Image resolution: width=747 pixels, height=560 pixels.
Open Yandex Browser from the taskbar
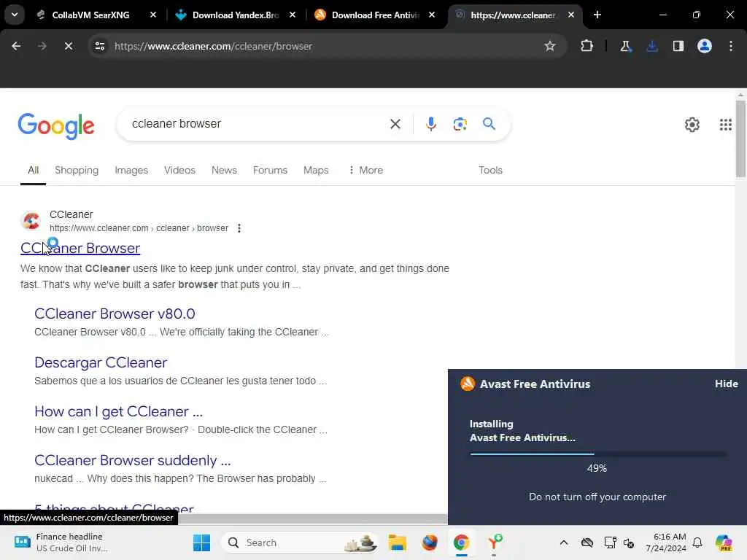click(494, 542)
